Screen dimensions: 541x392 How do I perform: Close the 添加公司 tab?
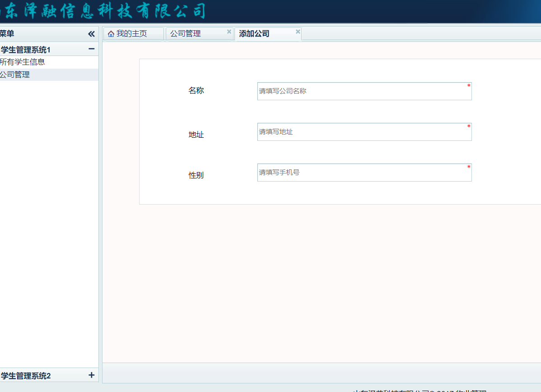298,32
